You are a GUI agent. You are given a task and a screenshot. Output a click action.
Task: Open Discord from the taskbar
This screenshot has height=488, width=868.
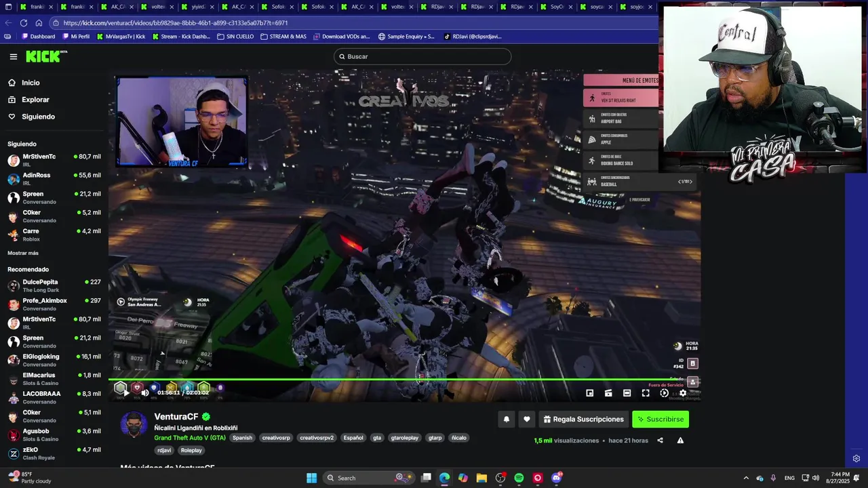point(557,478)
